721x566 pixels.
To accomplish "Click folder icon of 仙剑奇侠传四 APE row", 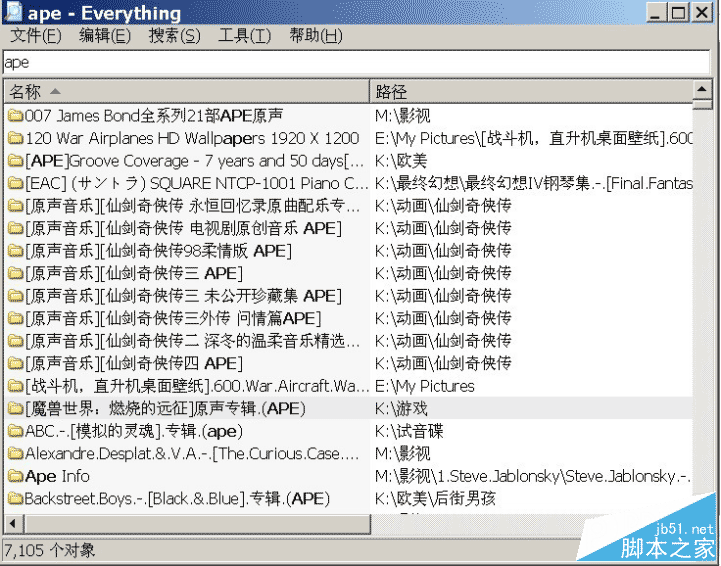I will [x=16, y=364].
